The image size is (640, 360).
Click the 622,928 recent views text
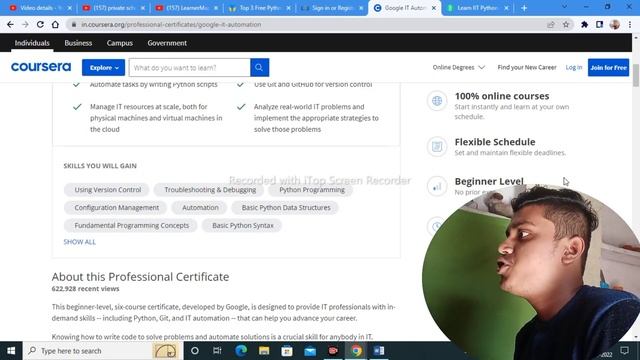[x=85, y=289]
